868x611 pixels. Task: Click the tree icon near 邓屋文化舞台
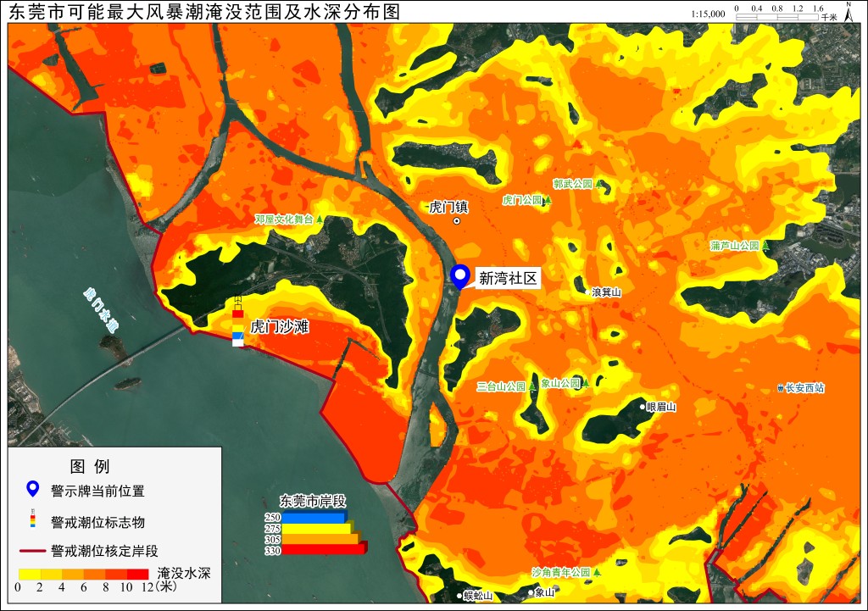click(319, 219)
